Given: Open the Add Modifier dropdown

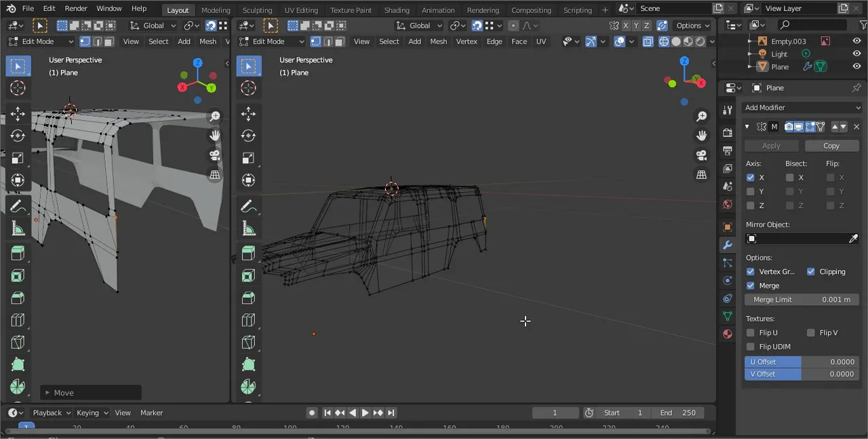Looking at the screenshot, I should tap(802, 107).
